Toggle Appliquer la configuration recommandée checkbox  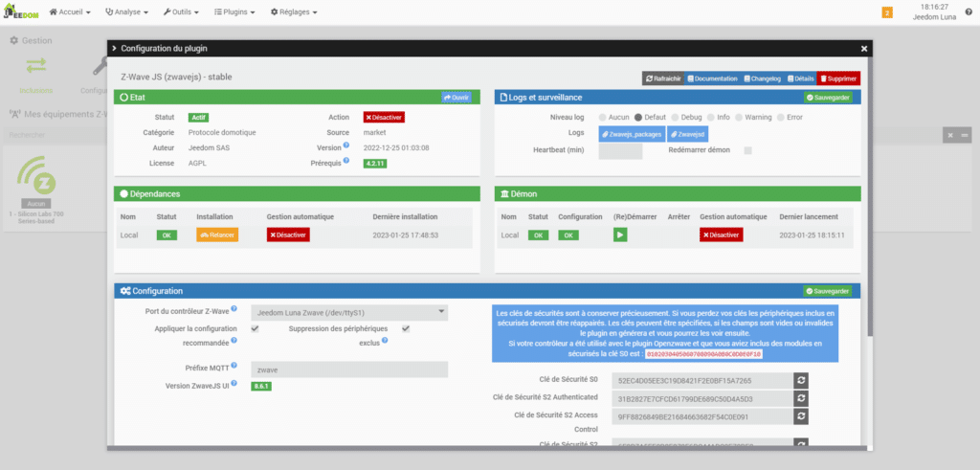(255, 328)
